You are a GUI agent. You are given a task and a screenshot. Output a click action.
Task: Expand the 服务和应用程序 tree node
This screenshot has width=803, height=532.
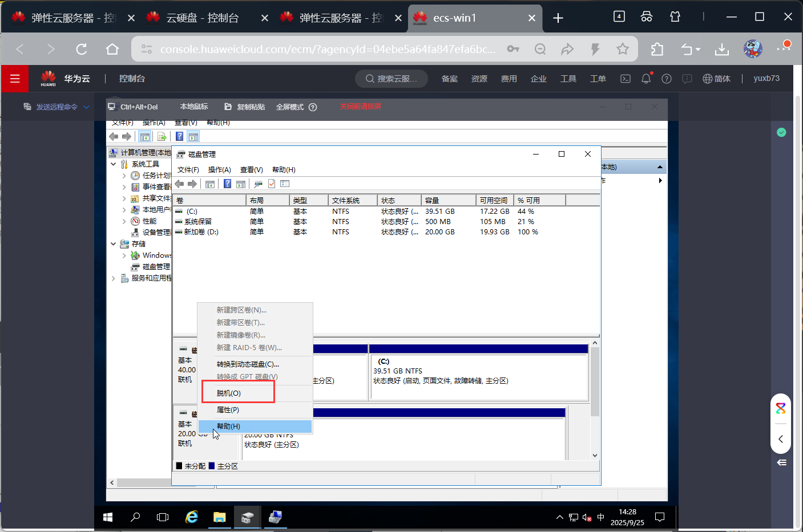click(x=114, y=278)
